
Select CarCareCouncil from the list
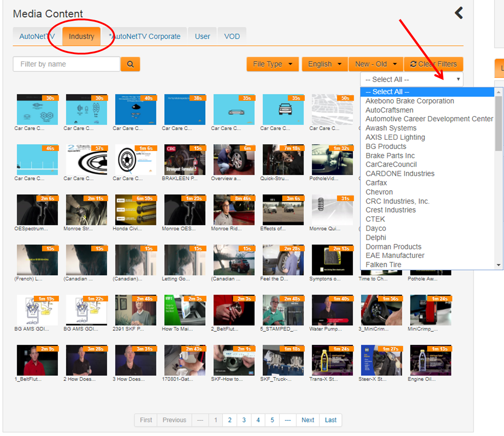point(427,164)
